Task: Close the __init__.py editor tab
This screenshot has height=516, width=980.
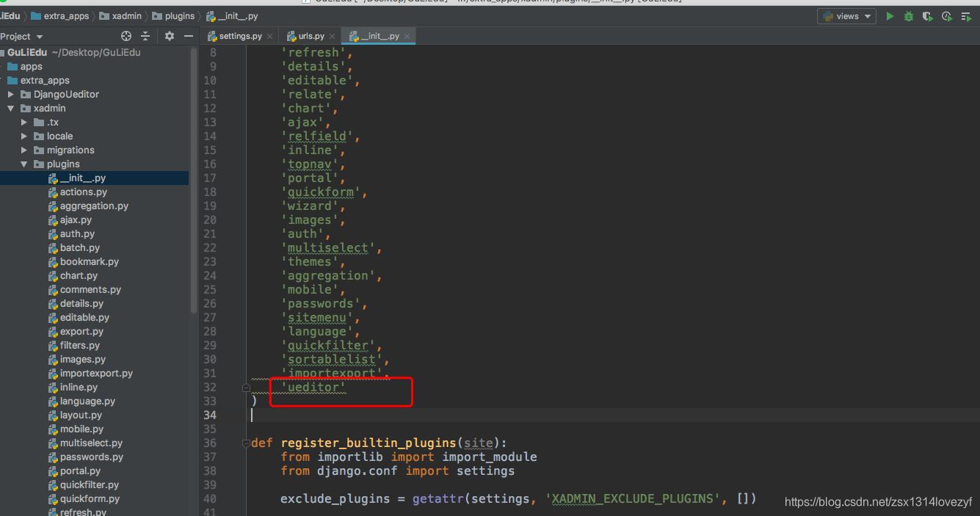Action: (x=407, y=36)
